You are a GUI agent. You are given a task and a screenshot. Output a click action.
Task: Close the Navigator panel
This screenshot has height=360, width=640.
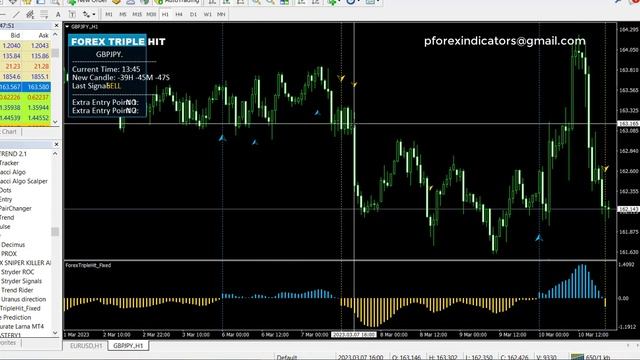pyautogui.click(x=56, y=144)
